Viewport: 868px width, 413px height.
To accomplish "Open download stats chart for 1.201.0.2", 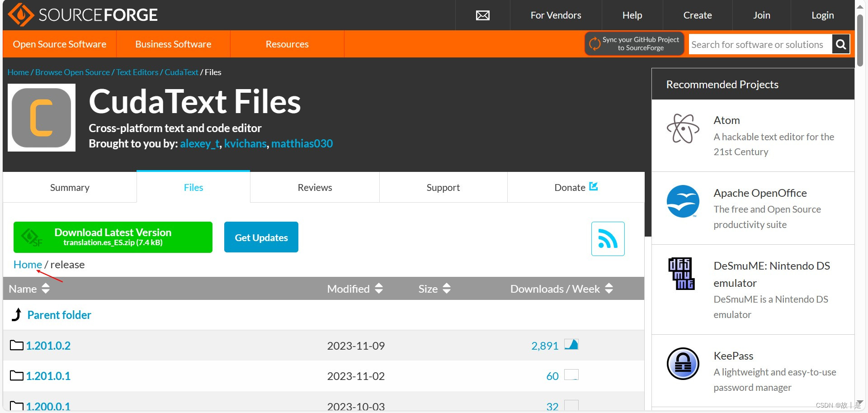I will coord(571,345).
